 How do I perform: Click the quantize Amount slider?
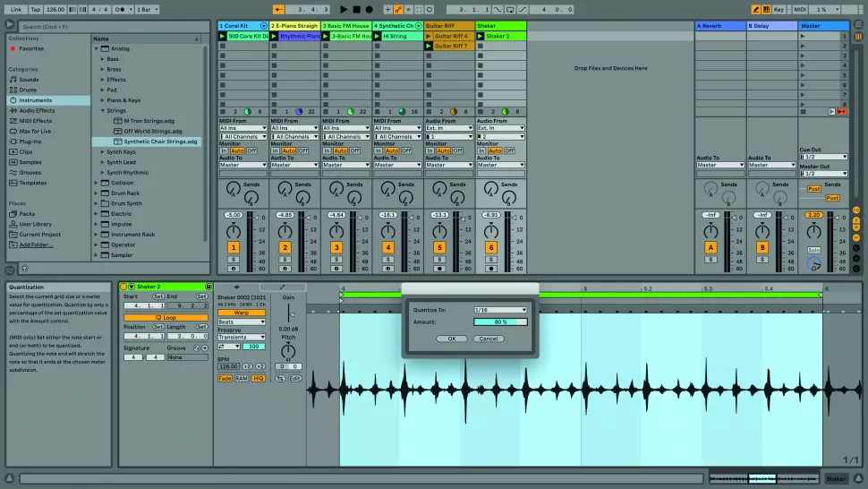500,322
